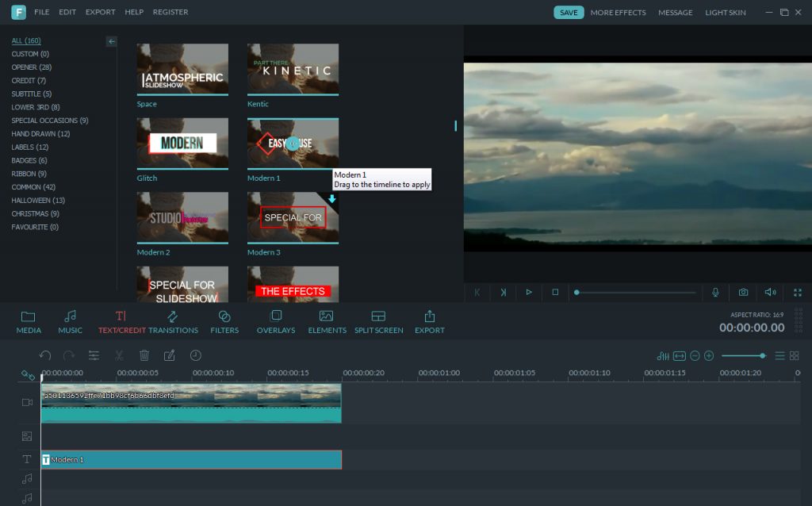The height and width of the screenshot is (506, 812).
Task: Open the clock duration settings icon
Action: pos(196,355)
